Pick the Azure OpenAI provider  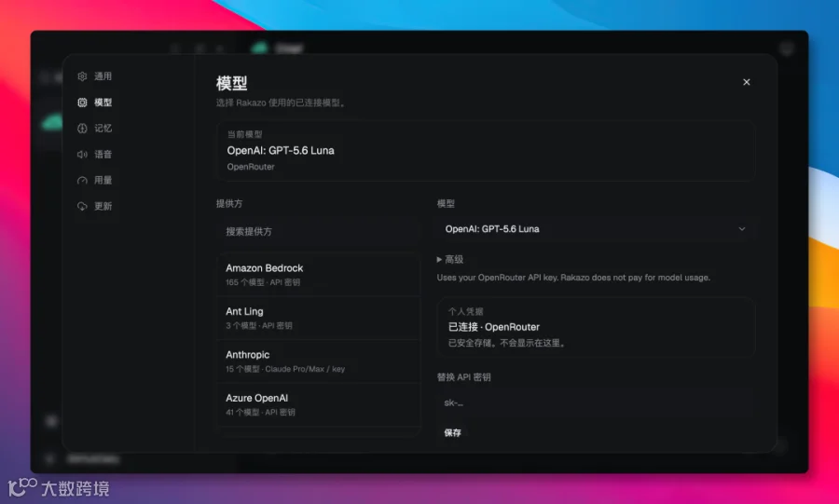tap(319, 404)
